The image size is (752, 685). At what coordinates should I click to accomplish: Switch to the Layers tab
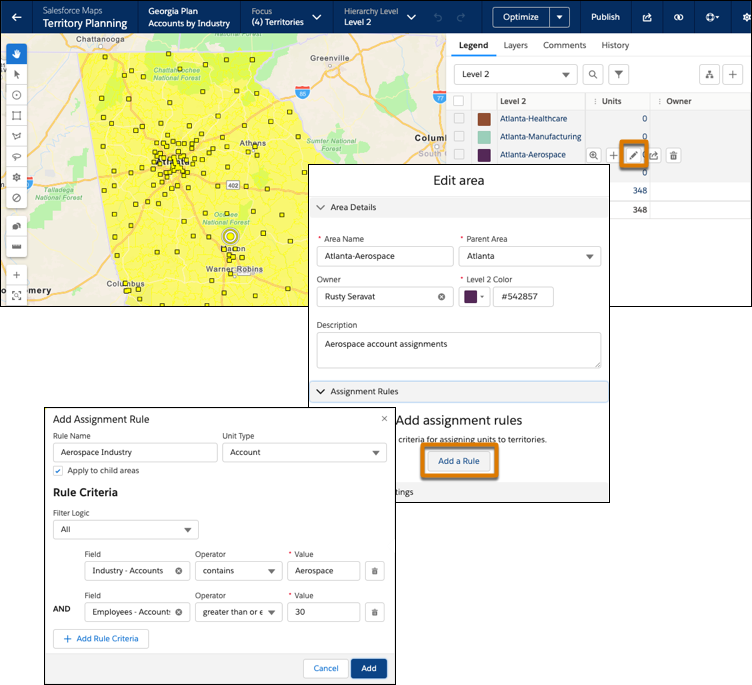(x=516, y=45)
